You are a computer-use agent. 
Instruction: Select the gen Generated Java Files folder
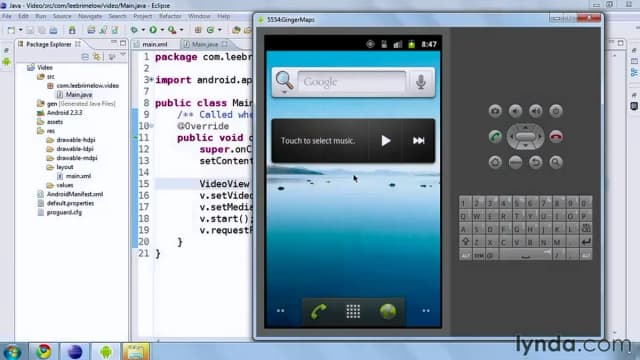pos(81,104)
